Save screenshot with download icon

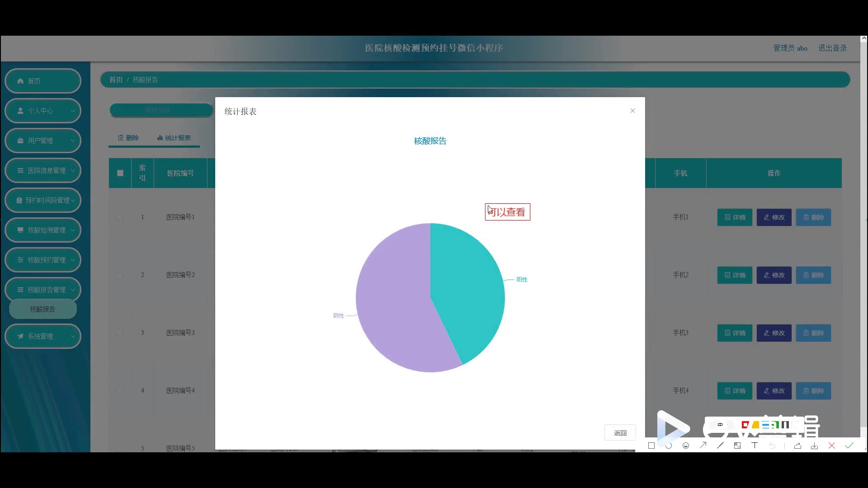[814, 446]
